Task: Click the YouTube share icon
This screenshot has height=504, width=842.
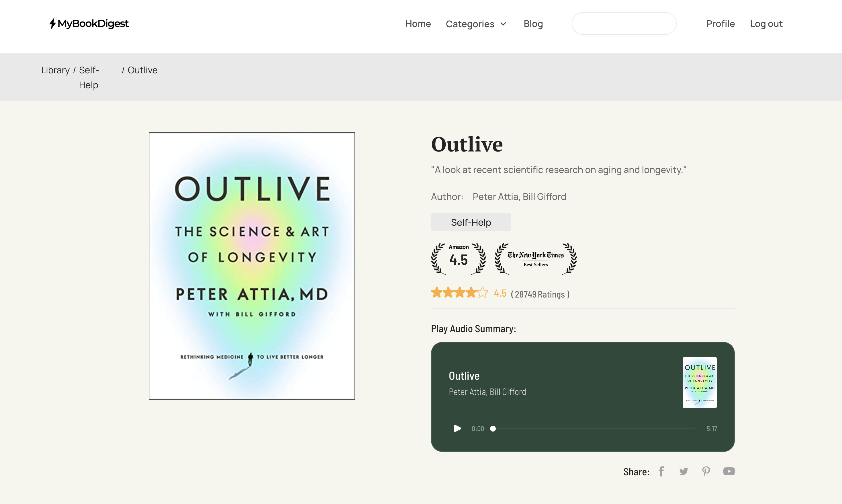Action: point(729,471)
